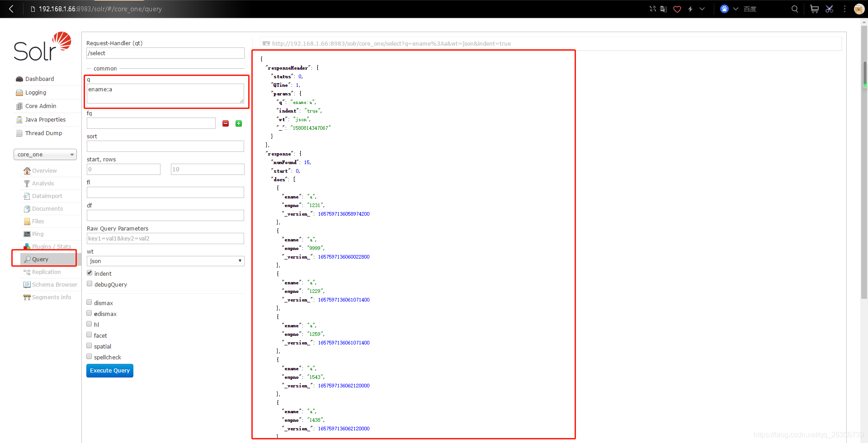This screenshot has width=868, height=443.
Task: Click the Logging sidebar icon
Action: 19,93
